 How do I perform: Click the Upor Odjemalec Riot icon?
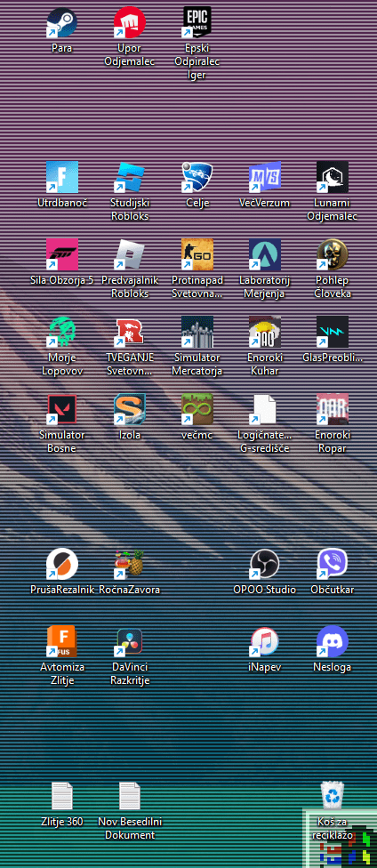point(130,23)
